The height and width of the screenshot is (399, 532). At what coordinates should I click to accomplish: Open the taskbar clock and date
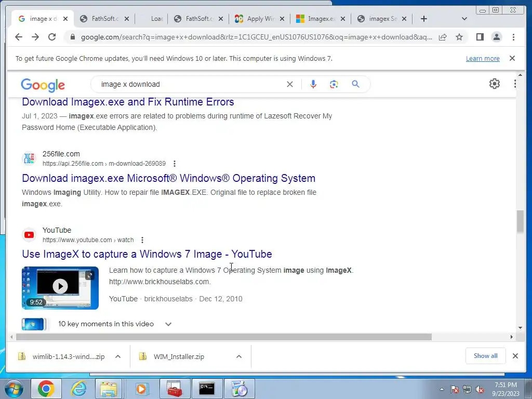coord(506,389)
